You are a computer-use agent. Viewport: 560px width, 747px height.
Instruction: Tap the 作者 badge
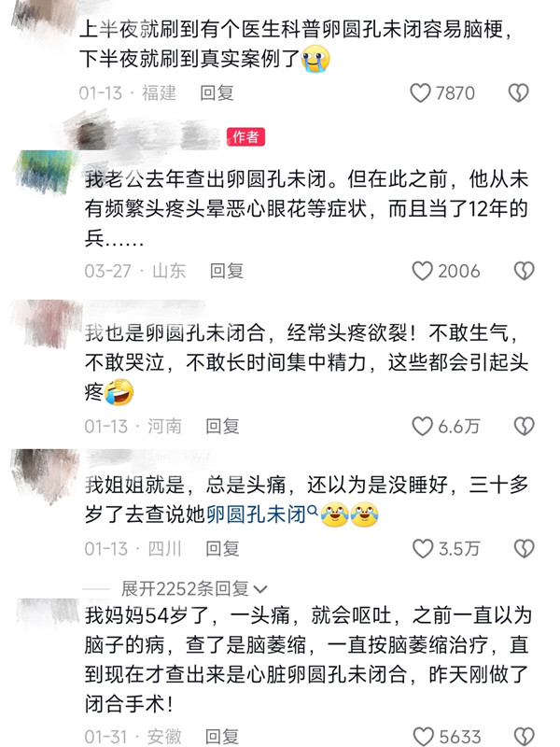pos(245,137)
